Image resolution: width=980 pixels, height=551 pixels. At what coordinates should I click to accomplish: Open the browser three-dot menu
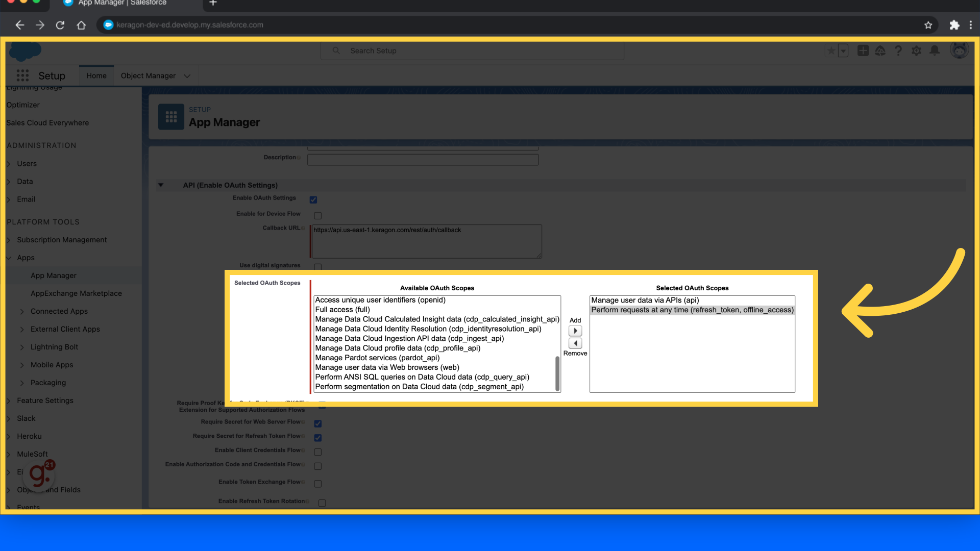970,24
